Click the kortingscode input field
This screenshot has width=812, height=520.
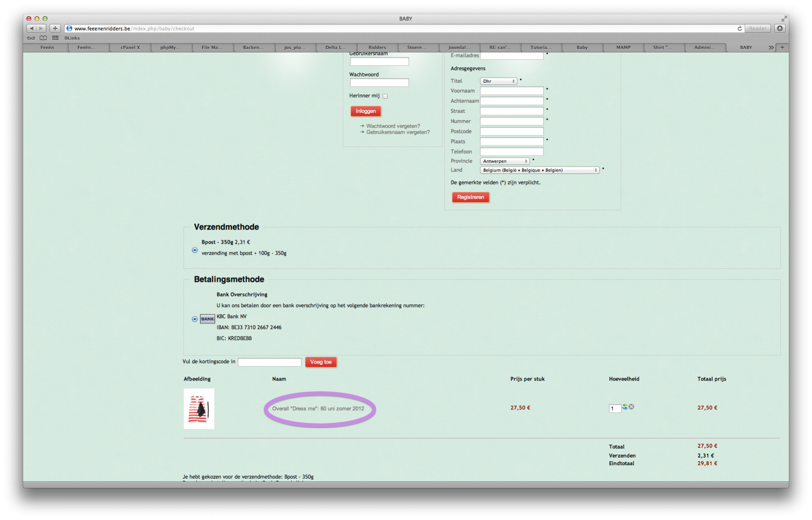coord(270,362)
